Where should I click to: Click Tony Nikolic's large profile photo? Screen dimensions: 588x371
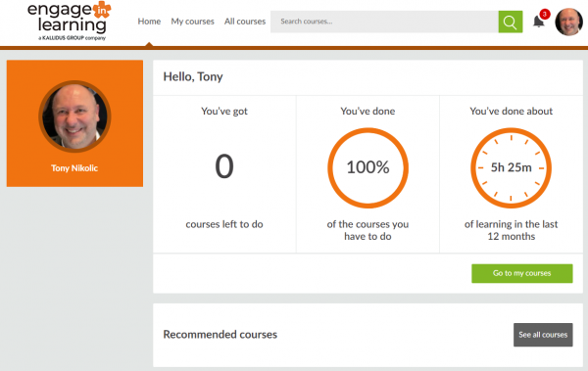tap(74, 116)
